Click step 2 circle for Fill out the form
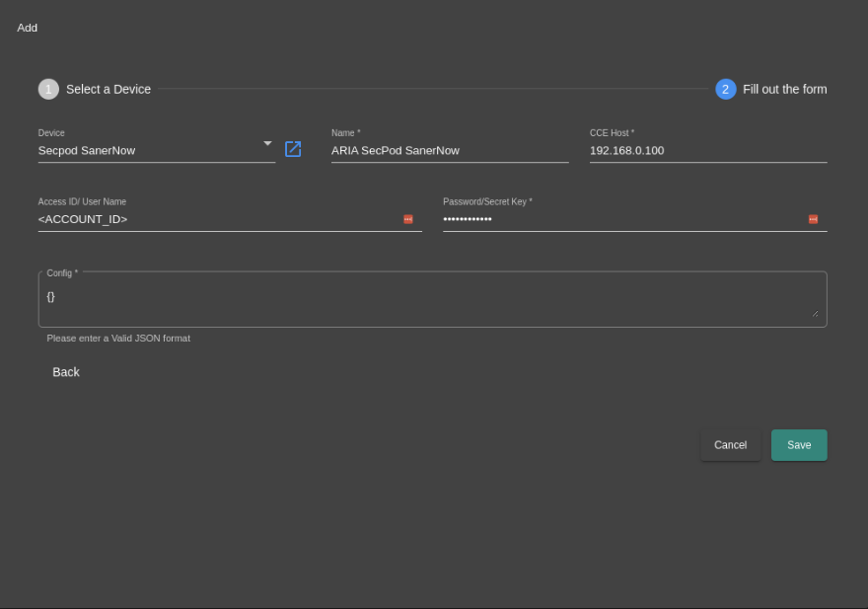Image resolution: width=868 pixels, height=609 pixels. [726, 89]
